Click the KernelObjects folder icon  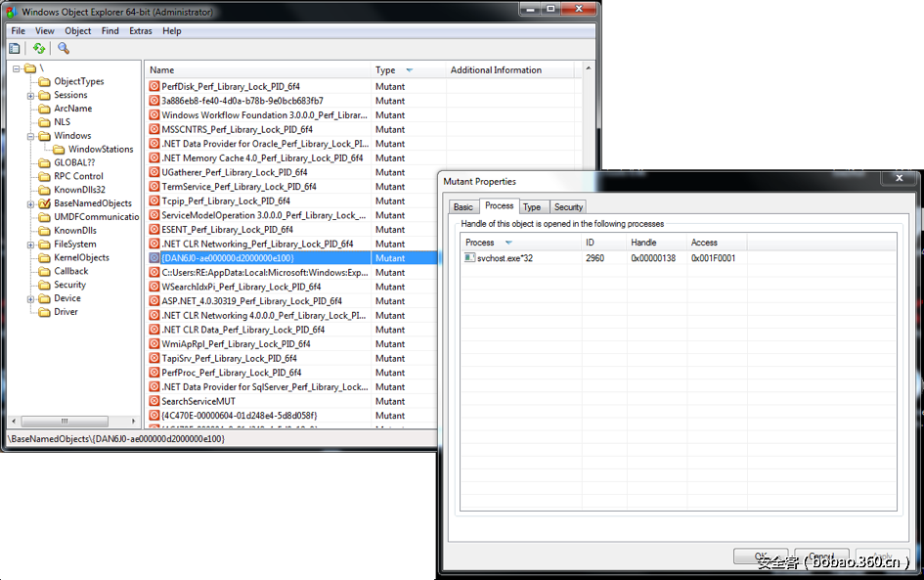pos(42,257)
